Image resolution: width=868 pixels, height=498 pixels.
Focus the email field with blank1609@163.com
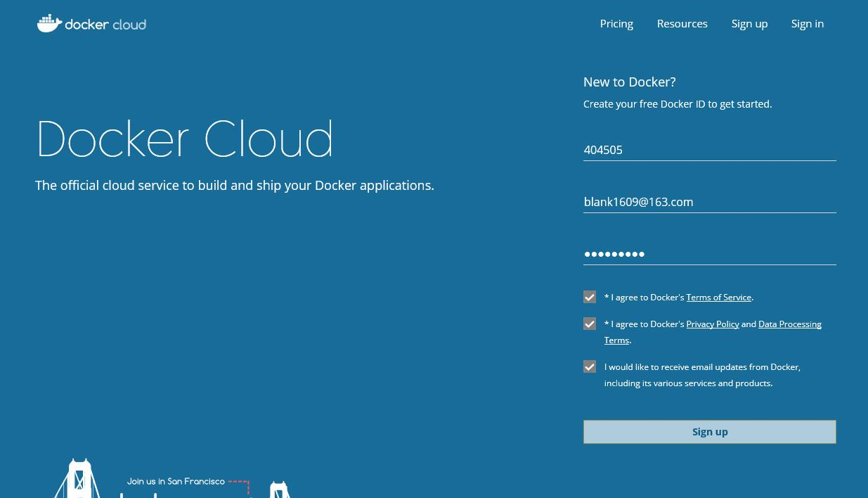709,202
